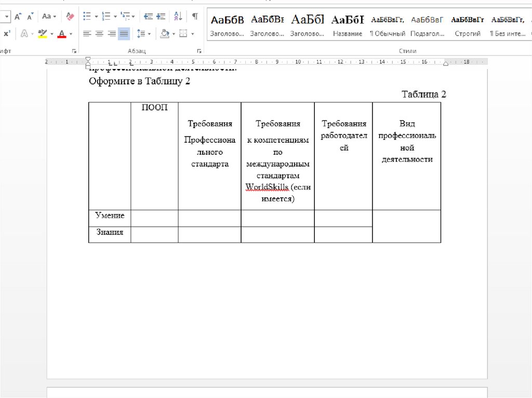This screenshot has width=532, height=398.
Task: Click the Требования работодателей header cell
Action: (x=343, y=156)
